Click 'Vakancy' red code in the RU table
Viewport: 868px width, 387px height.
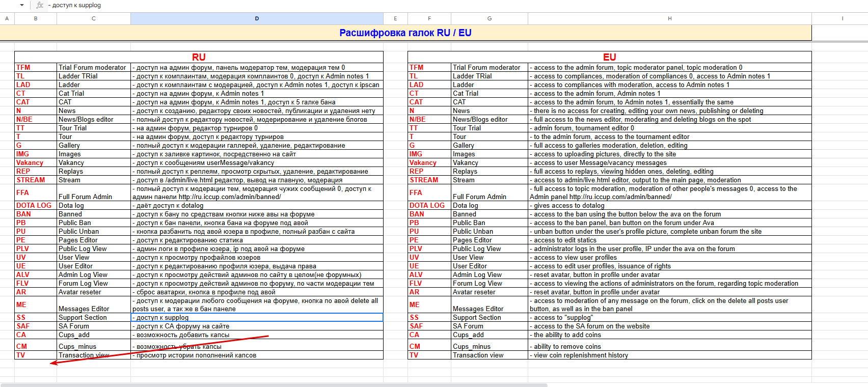pyautogui.click(x=30, y=162)
